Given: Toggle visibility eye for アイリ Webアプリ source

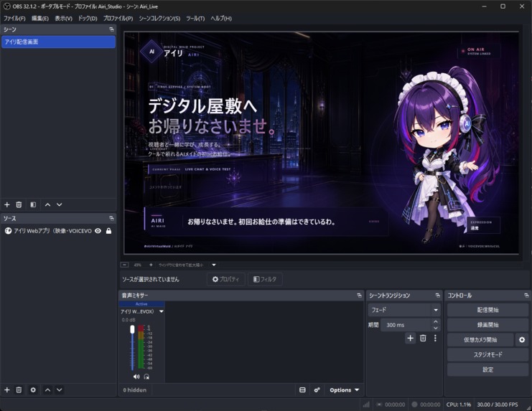Looking at the screenshot, I should point(98,231).
